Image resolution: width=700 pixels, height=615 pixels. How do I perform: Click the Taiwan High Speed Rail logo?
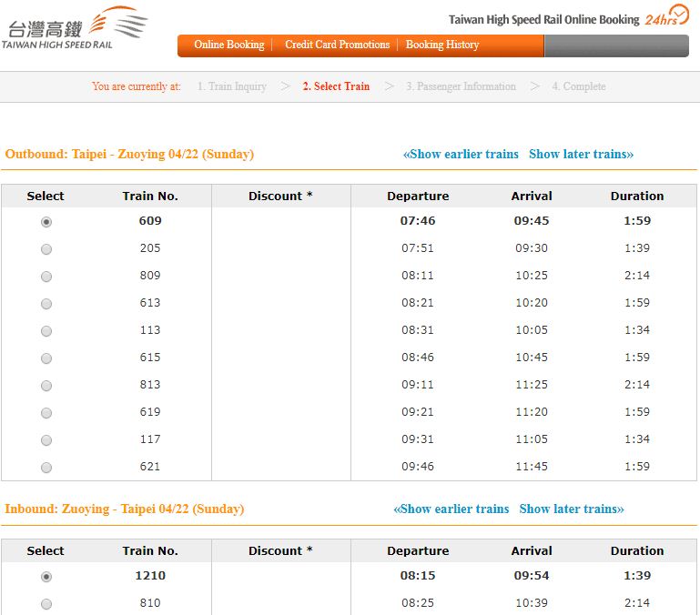[75, 27]
